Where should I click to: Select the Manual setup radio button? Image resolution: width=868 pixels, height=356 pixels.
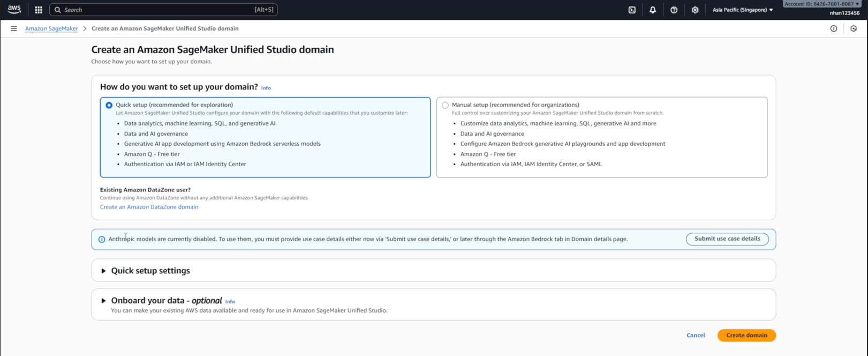(445, 105)
